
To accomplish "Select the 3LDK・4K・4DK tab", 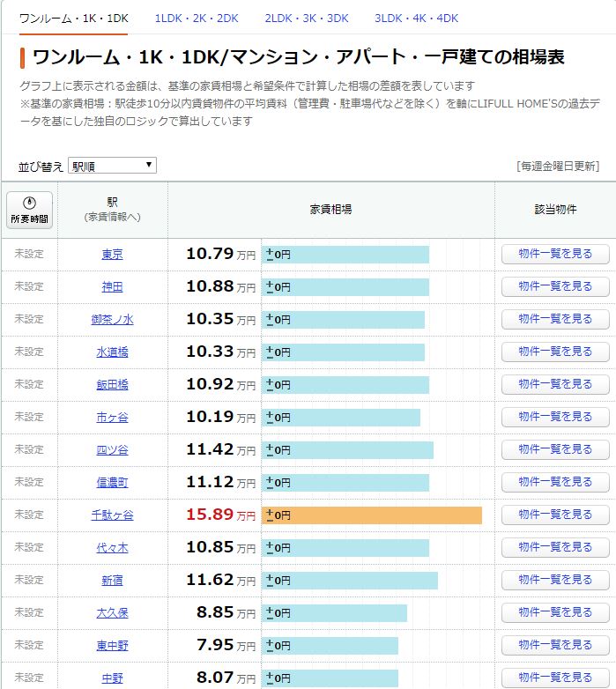I will [416, 19].
